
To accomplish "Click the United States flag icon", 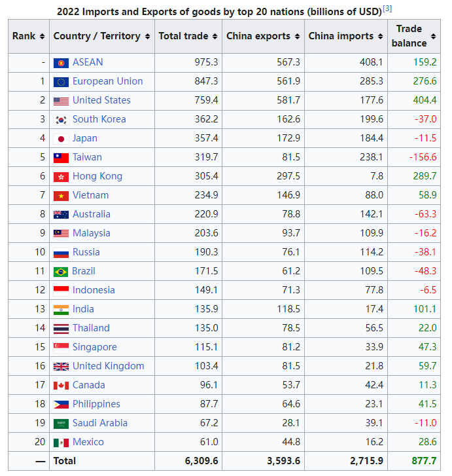I will 61,101.
